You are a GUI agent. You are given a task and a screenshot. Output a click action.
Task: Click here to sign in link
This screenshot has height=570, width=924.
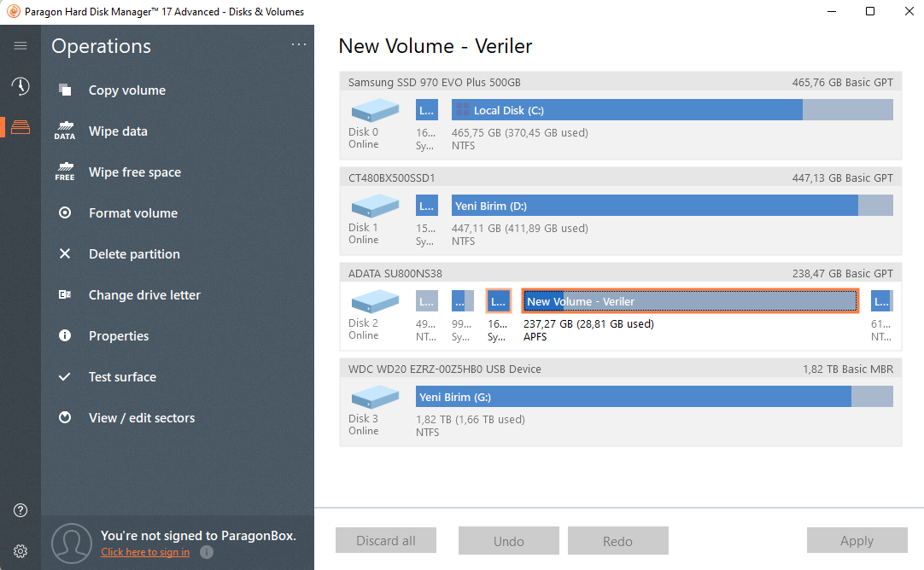[145, 552]
